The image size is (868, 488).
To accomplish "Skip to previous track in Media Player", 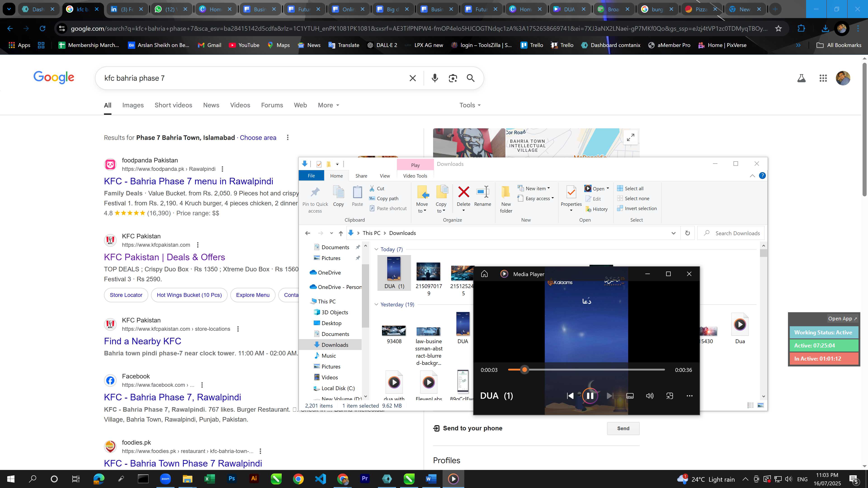I will [x=570, y=396].
